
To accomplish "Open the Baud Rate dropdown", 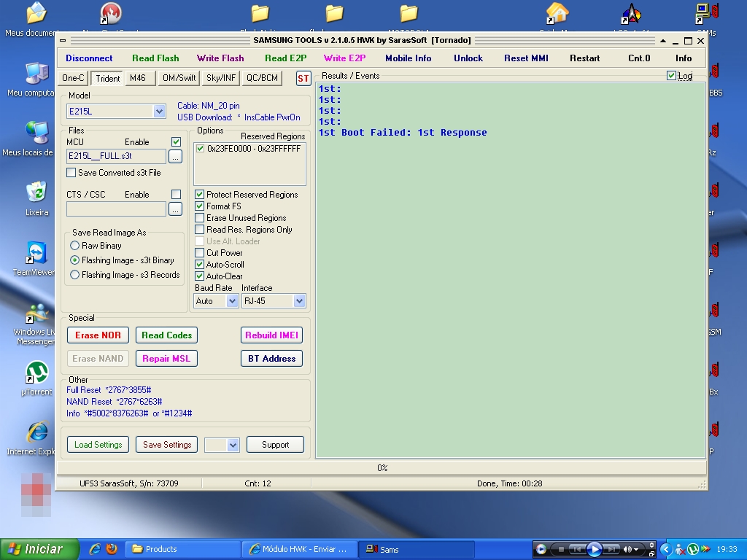I will click(x=232, y=301).
